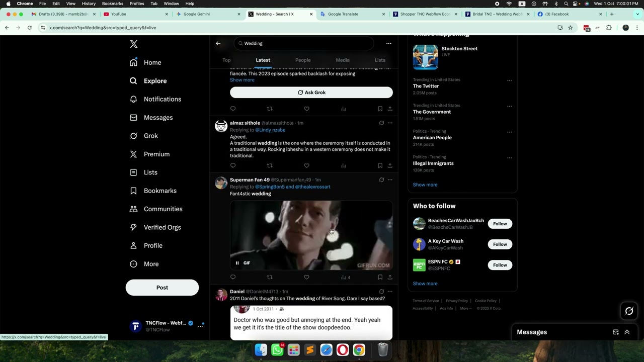This screenshot has height=362, width=644.
Task: Open options for The Twitter trend
Action: tap(509, 80)
